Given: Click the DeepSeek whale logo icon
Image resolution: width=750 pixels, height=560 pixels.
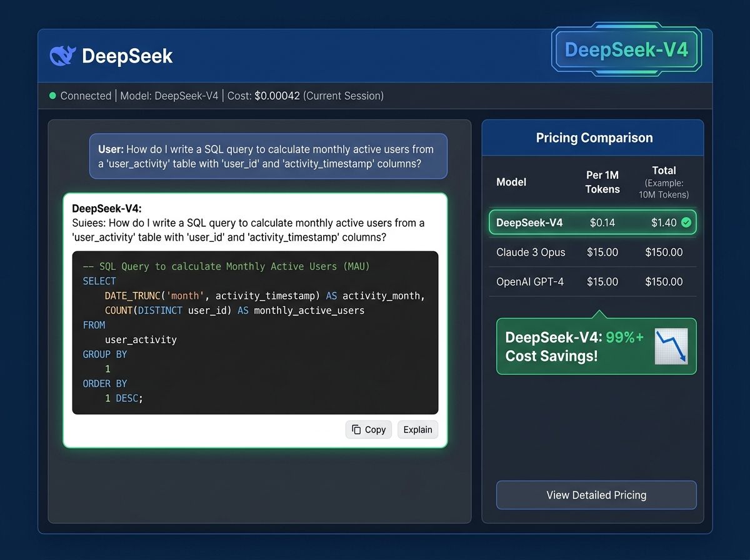Looking at the screenshot, I should [62, 56].
